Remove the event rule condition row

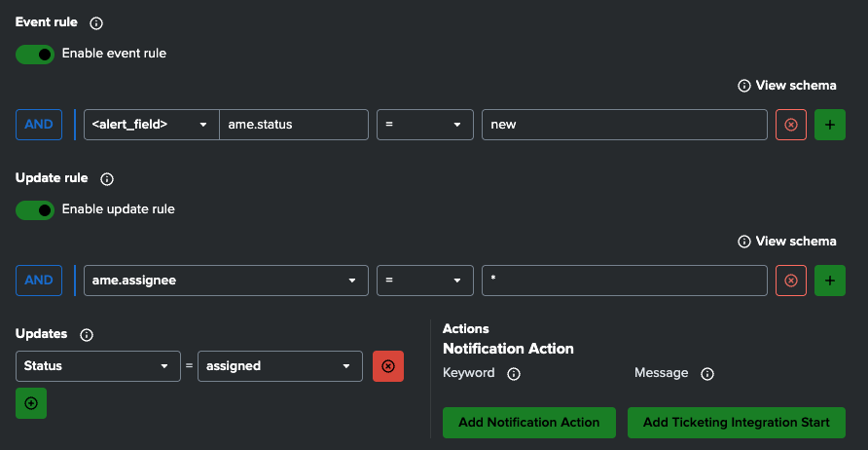[790, 125]
